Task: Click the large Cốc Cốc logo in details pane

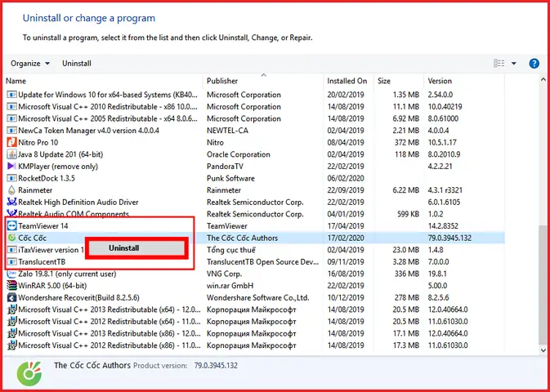Action: coord(29,374)
